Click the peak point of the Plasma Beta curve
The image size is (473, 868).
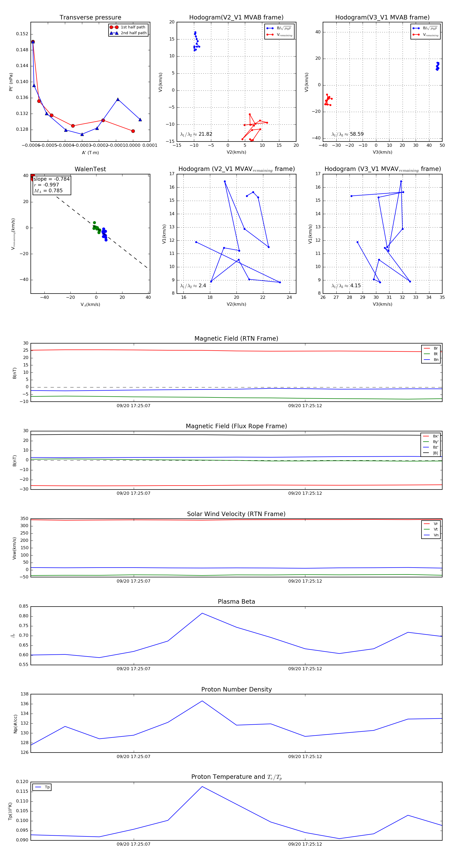[x=202, y=613]
